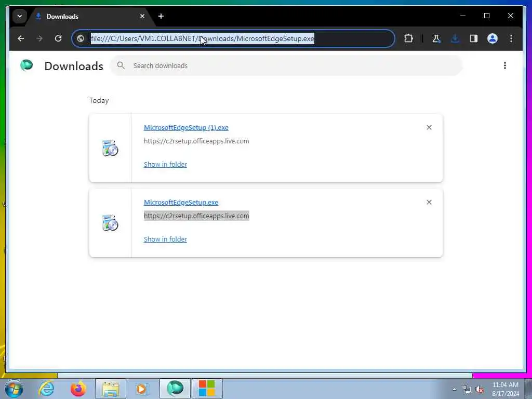Reload the page with the refresh icon
532x399 pixels.
(58, 38)
